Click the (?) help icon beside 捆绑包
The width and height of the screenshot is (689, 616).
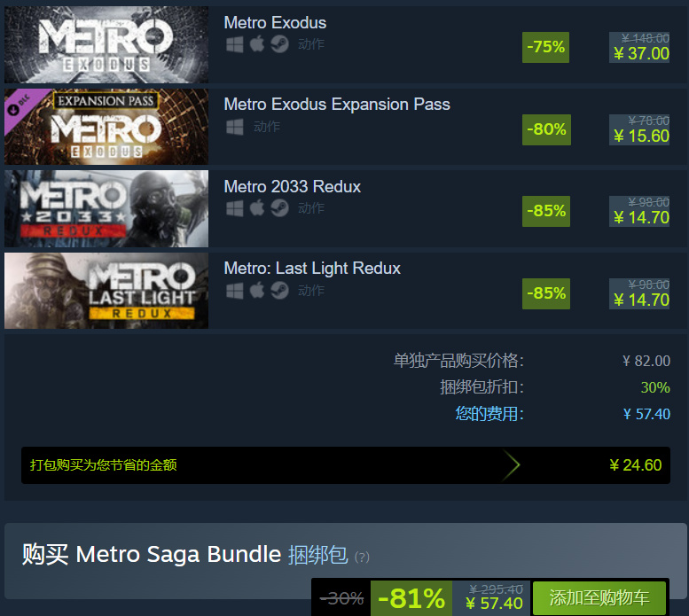(362, 557)
